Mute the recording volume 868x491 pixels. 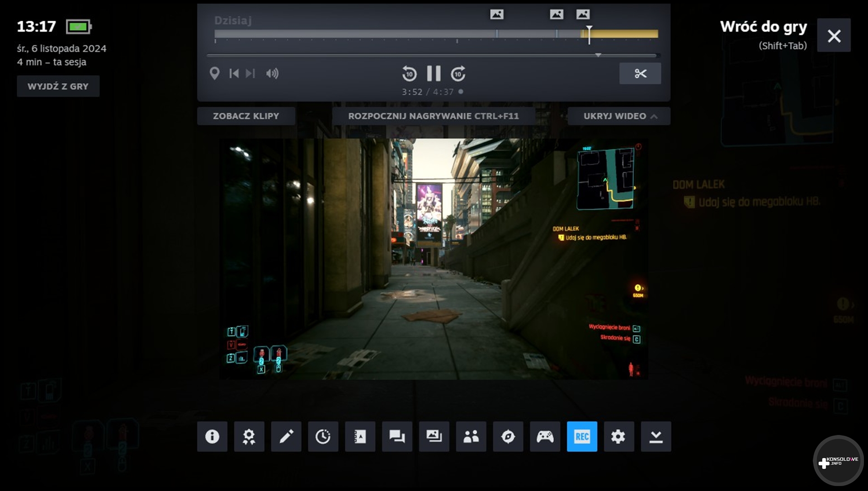pyautogui.click(x=272, y=73)
